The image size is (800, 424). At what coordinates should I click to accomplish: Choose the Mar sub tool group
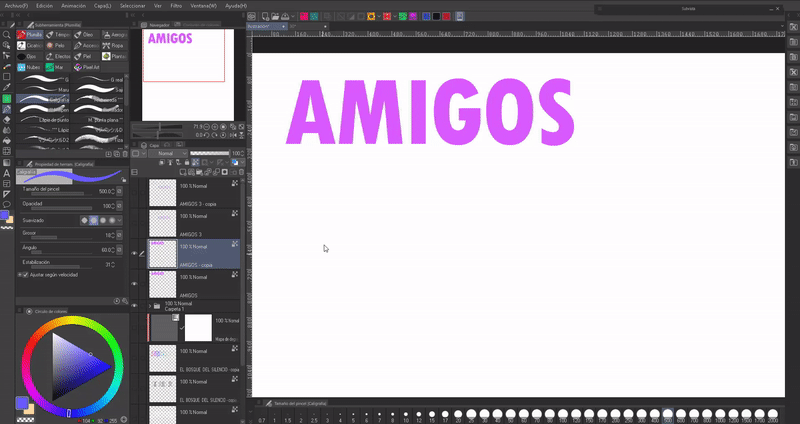(x=56, y=67)
